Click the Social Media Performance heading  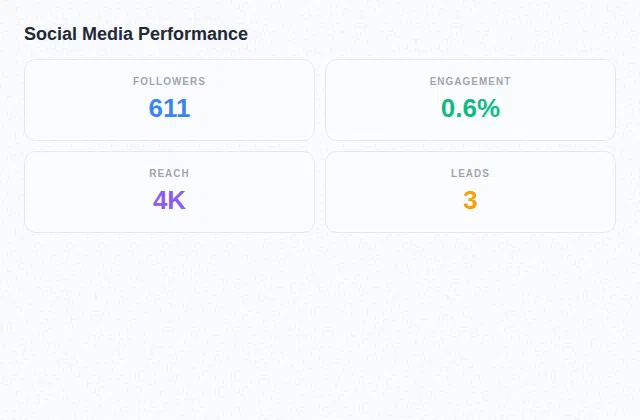click(136, 34)
